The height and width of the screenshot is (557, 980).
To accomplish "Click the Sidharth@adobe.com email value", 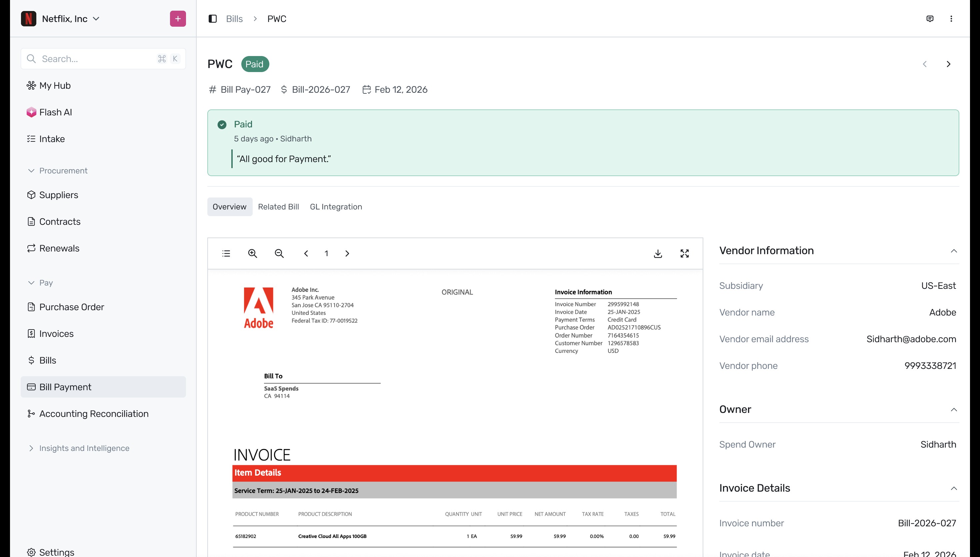I will tap(911, 339).
